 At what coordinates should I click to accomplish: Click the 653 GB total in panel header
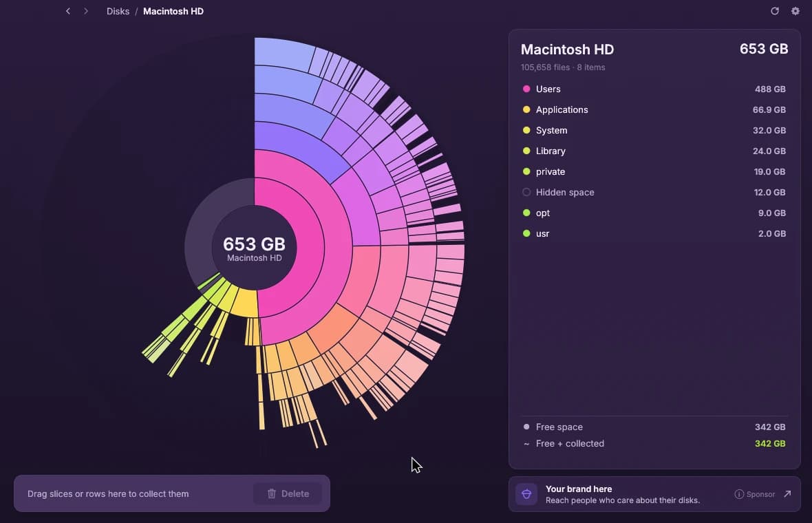point(764,49)
